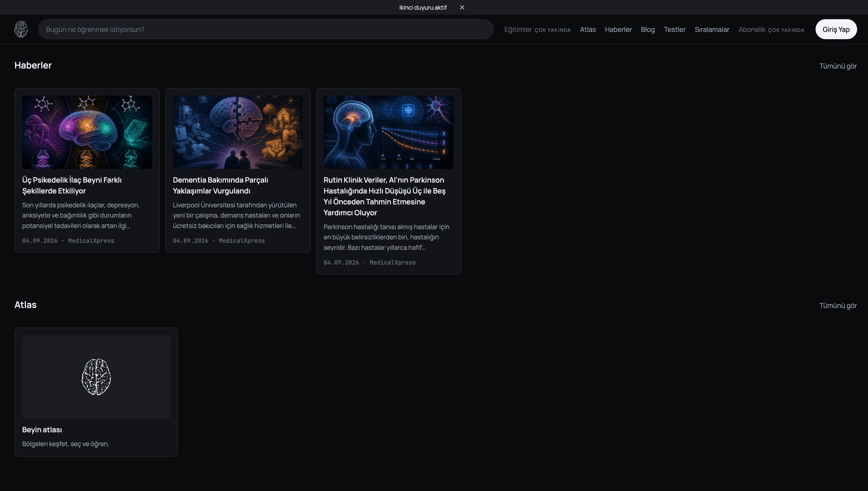Screen dimensions: 868x491
Task: Click the brain icon in Beyin atlası card
Action: pos(96,377)
